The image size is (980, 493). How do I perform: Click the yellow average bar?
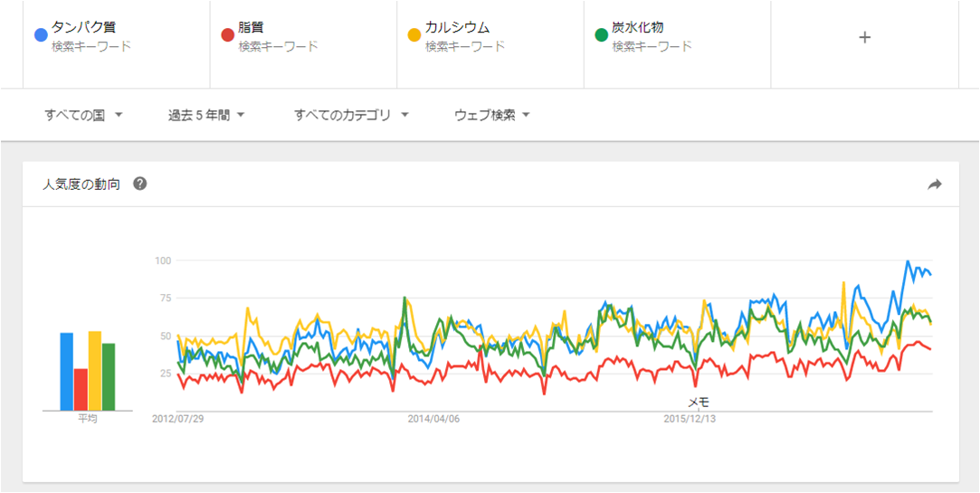pyautogui.click(x=94, y=371)
